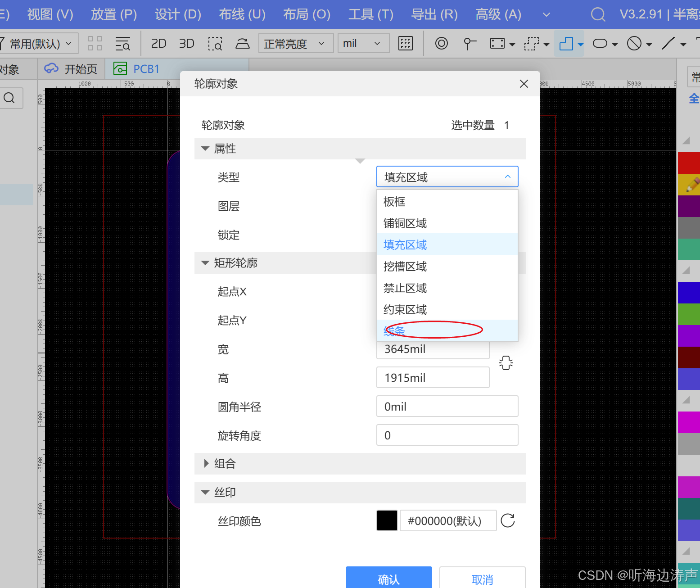Click the find-in-list icon in toolbar
Image resolution: width=700 pixels, height=588 pixels.
(122, 43)
